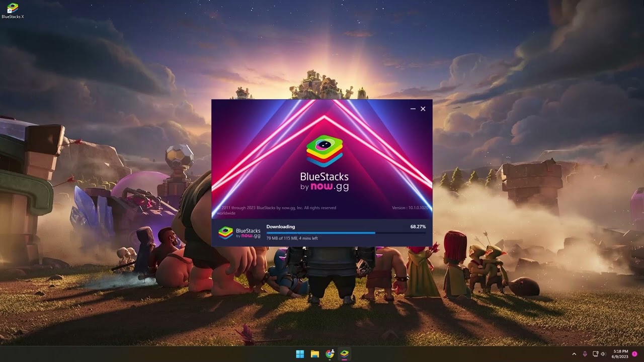Click the 68.27% progress value
The height and width of the screenshot is (362, 644).
[418, 227]
